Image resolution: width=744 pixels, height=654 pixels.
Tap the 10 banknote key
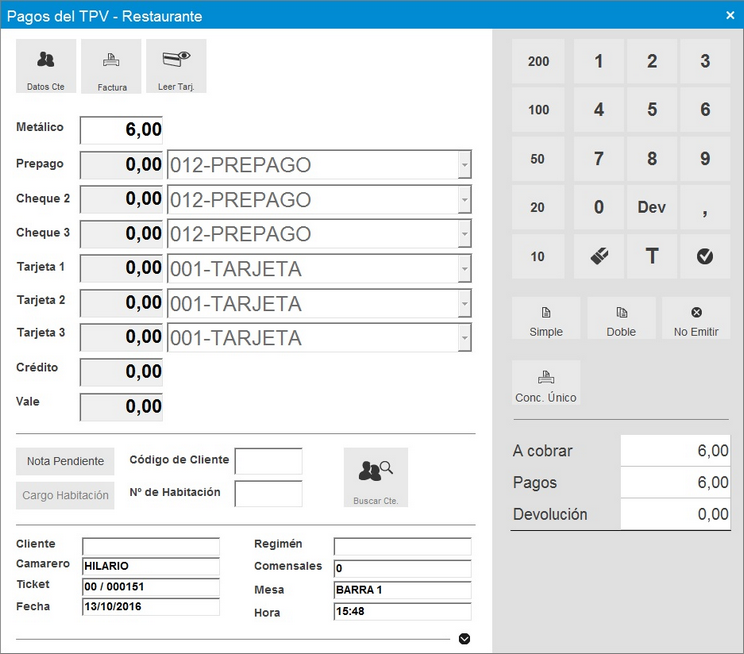(538, 256)
